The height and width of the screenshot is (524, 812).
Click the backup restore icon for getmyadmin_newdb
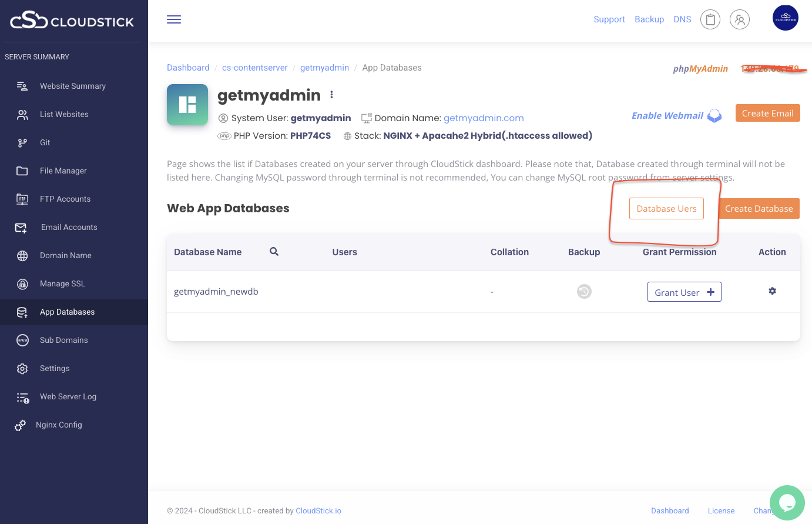click(583, 291)
